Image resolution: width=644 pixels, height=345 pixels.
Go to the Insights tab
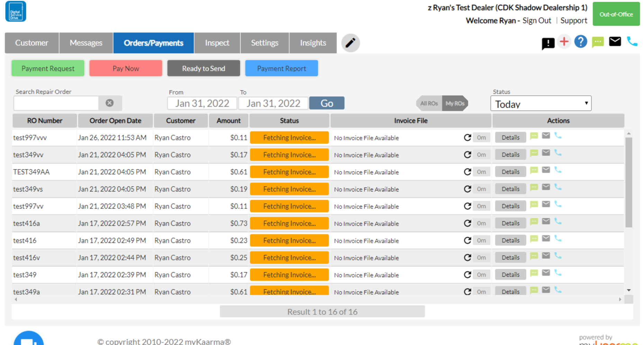(x=313, y=43)
